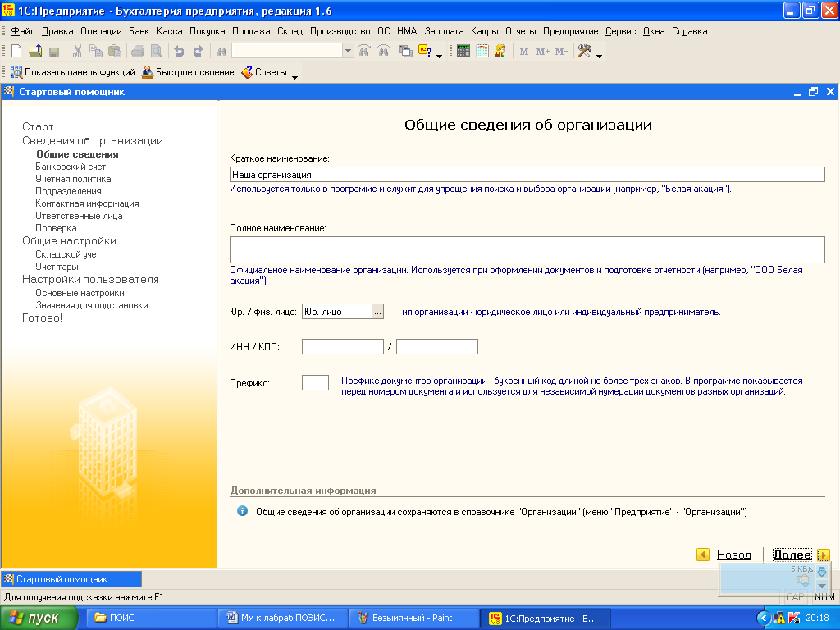Click the New document icon in toolbar

pos(16,52)
